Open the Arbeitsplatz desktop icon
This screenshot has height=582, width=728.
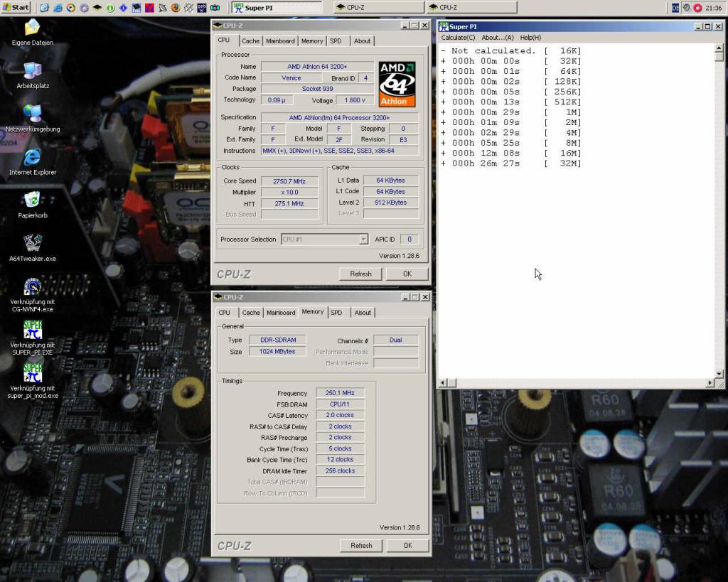click(x=32, y=70)
